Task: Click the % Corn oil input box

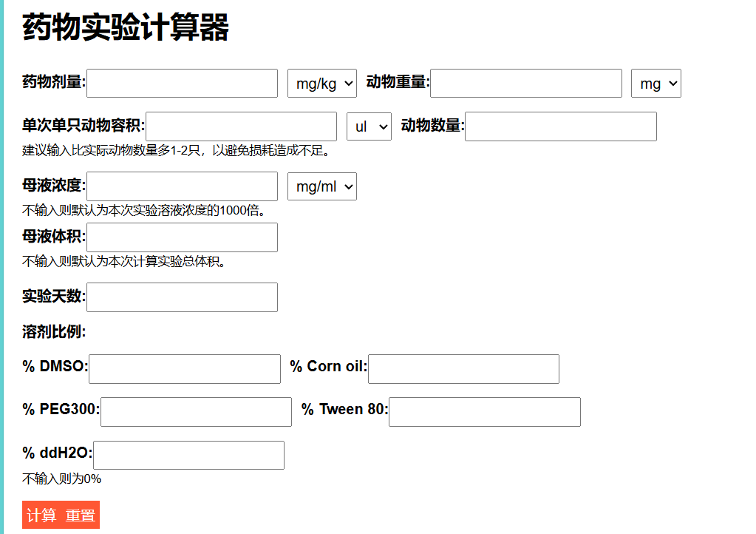Action: (463, 369)
